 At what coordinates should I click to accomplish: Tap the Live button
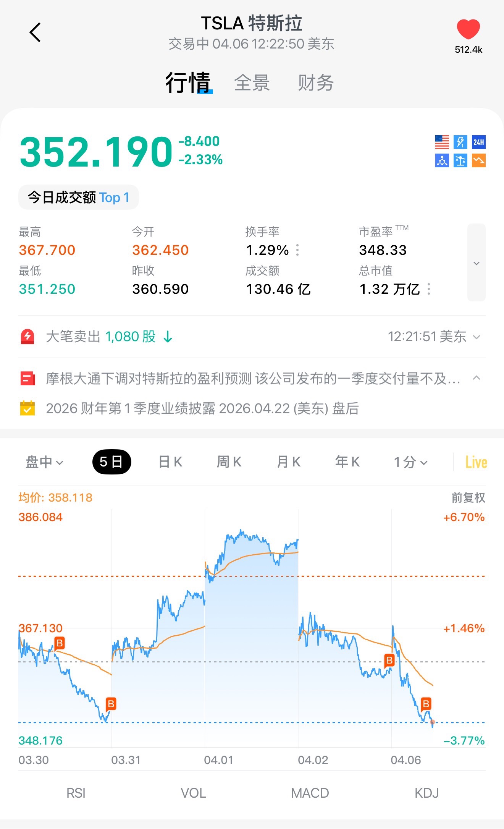476,462
